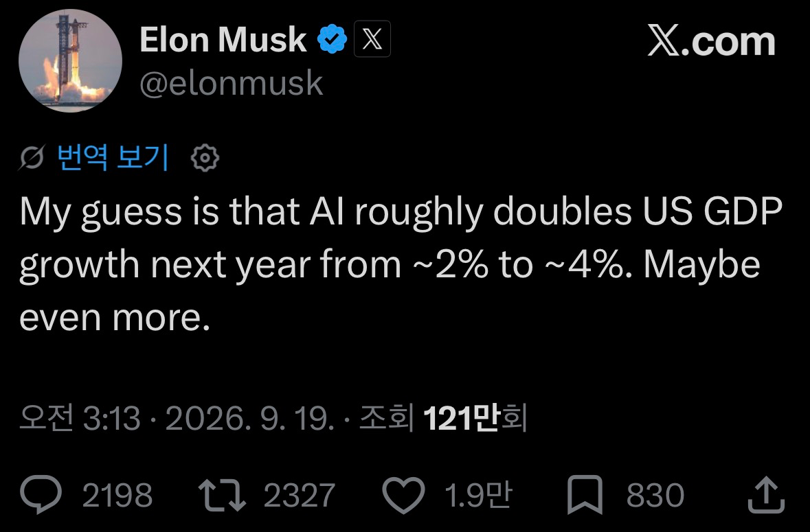This screenshot has height=532, width=810.
Task: Like the tweet with the heart icon
Action: 403,496
